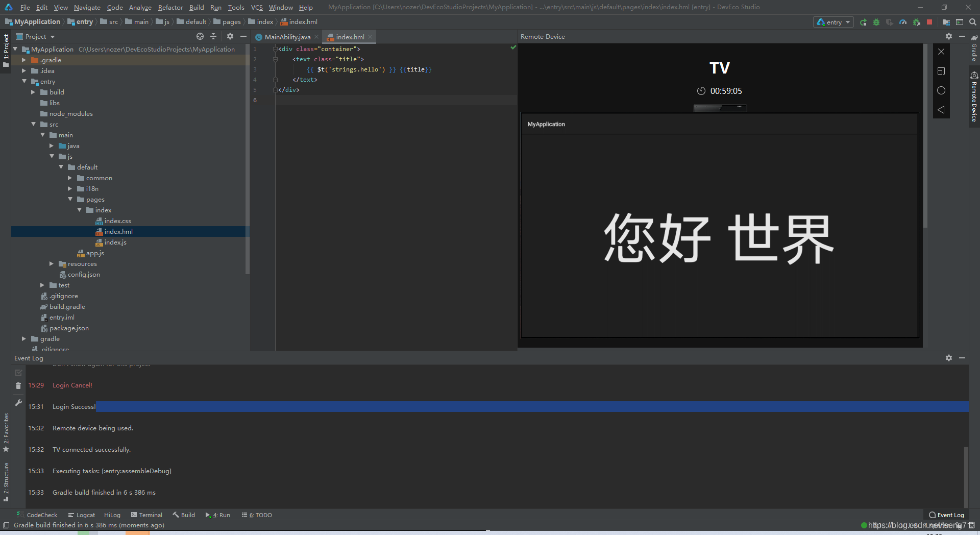Open Event Log panel gear options
The image size is (980, 535).
pos(949,358)
